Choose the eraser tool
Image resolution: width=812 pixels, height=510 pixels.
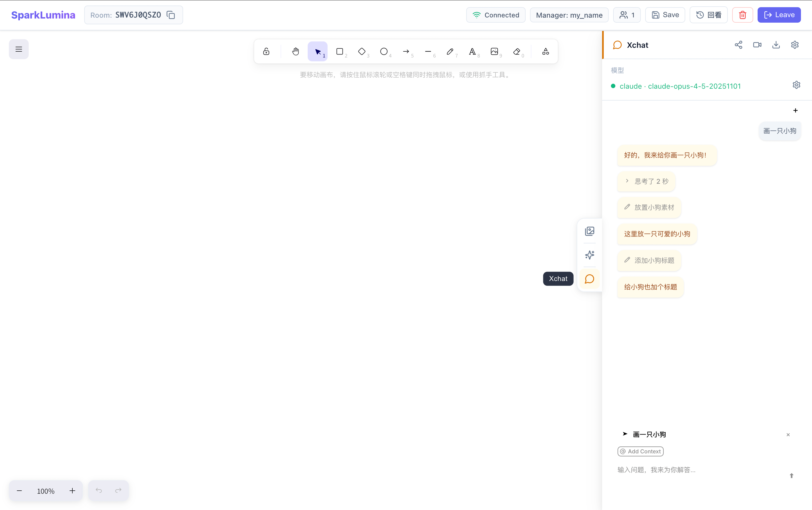pyautogui.click(x=516, y=51)
